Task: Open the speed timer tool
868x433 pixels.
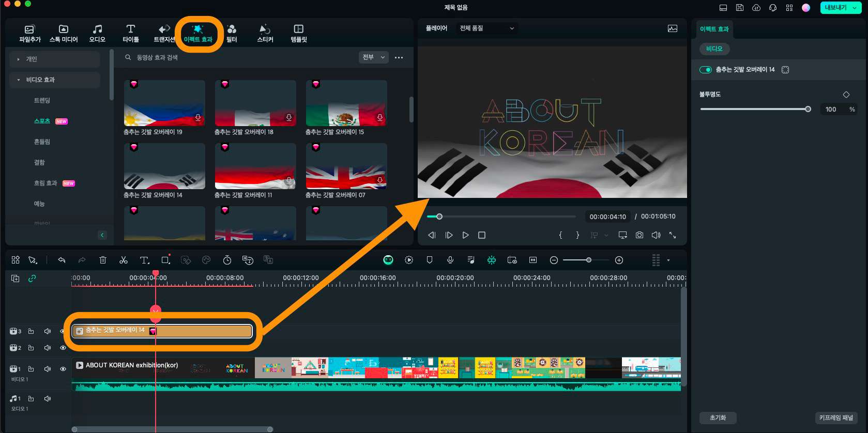Action: tap(227, 260)
